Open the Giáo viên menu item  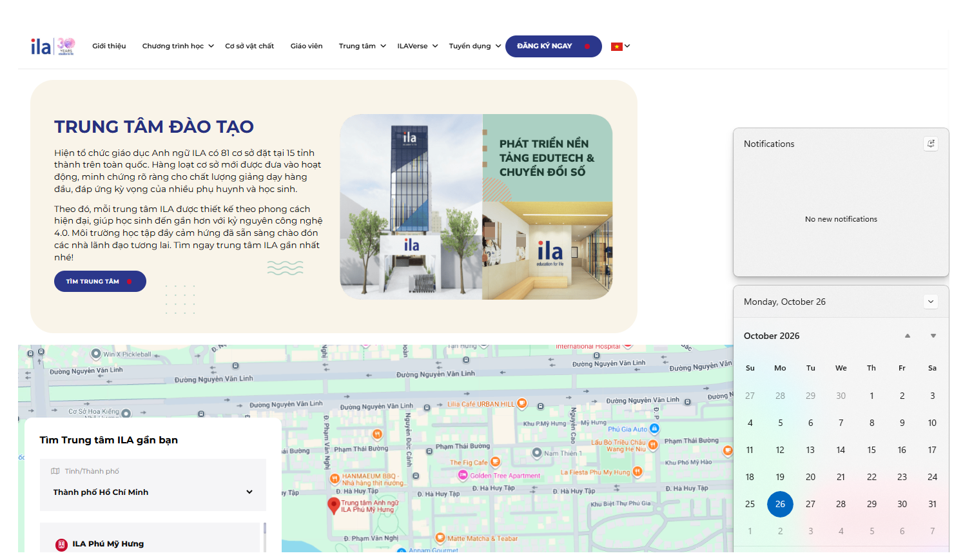tap(306, 46)
